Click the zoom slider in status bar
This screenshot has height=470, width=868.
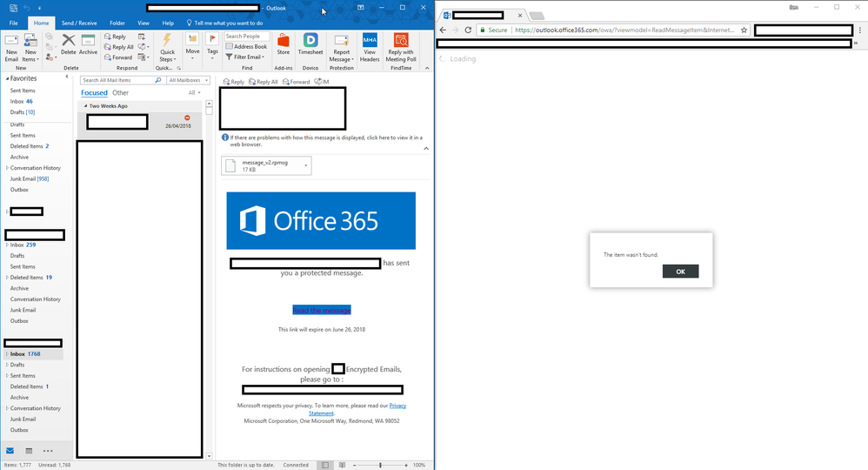click(x=380, y=465)
